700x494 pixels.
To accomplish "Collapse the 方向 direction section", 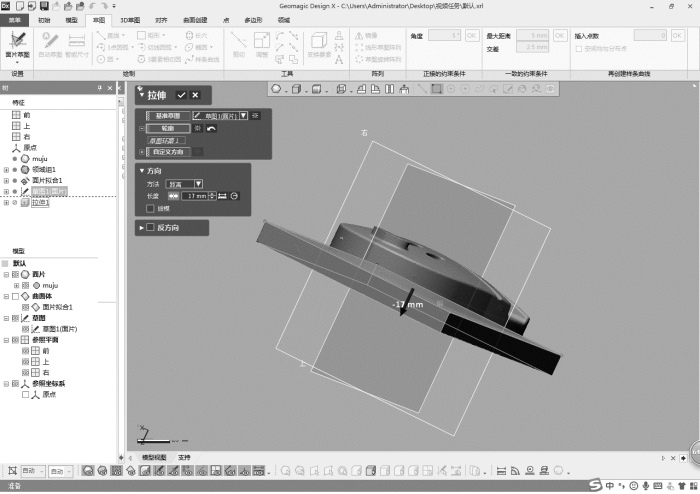I will tap(142, 171).
